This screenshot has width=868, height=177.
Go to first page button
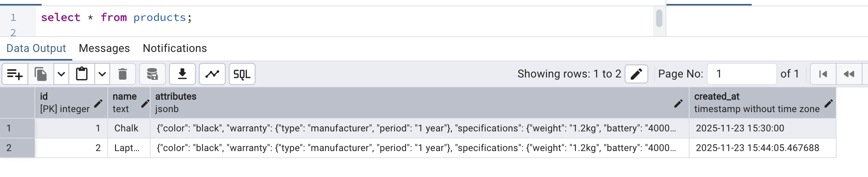pyautogui.click(x=823, y=74)
